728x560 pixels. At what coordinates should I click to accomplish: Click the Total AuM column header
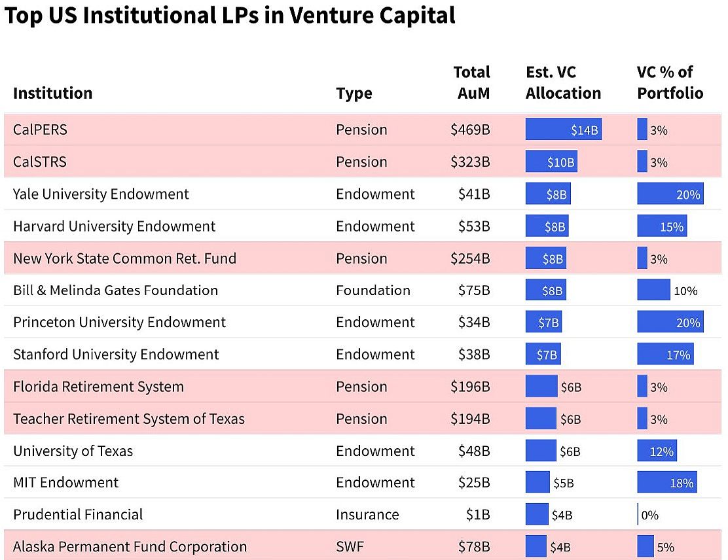click(471, 82)
